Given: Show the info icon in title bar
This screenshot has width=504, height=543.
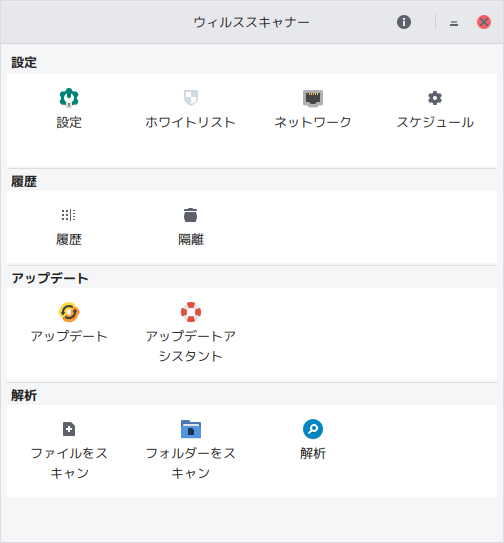Looking at the screenshot, I should [404, 22].
